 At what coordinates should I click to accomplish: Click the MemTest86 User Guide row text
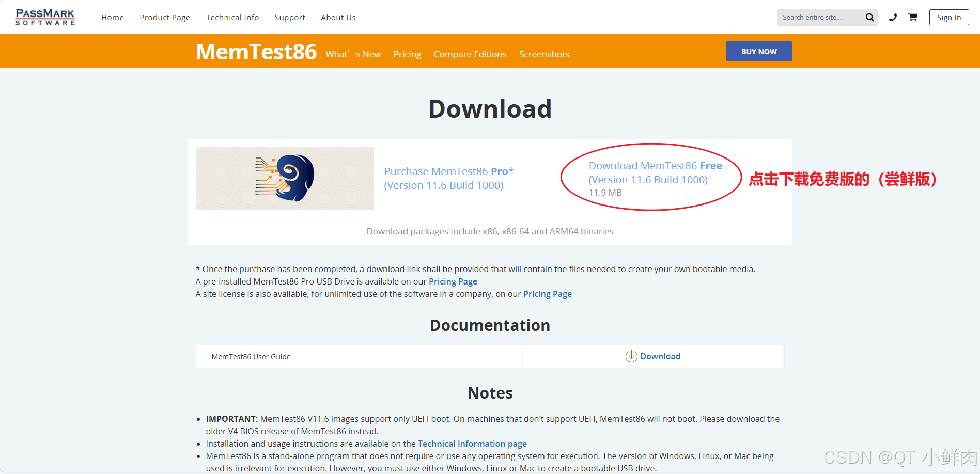coord(251,357)
